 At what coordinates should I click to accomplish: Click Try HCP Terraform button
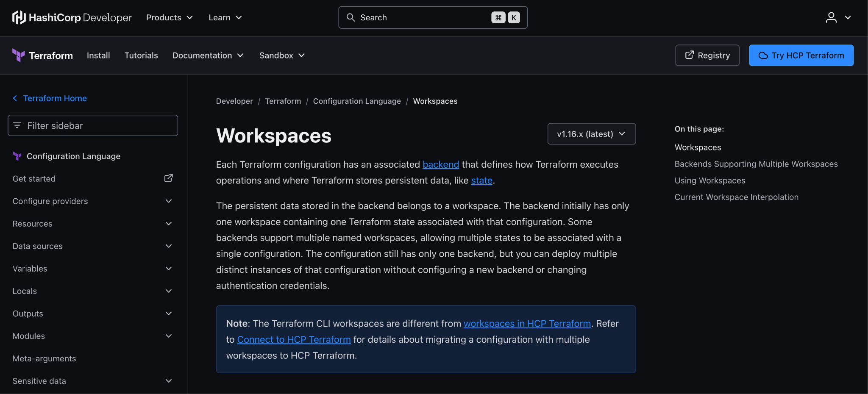[x=801, y=55]
